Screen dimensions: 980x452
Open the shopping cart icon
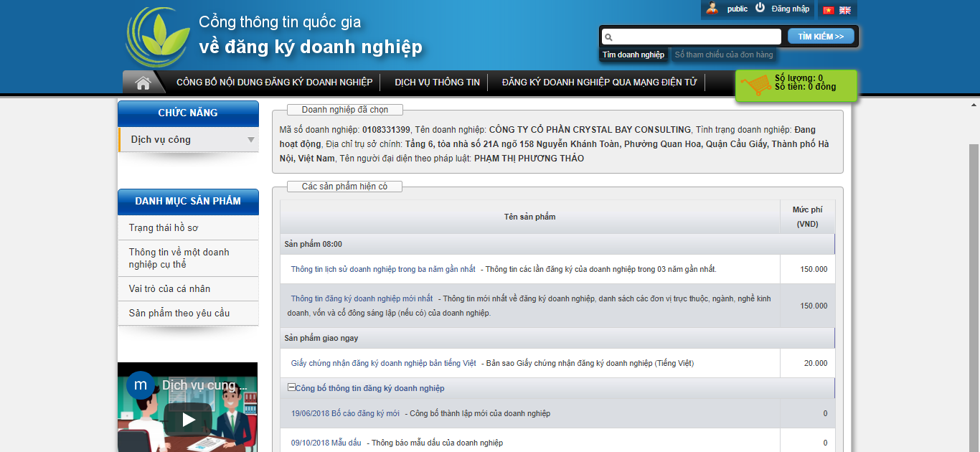point(755,87)
